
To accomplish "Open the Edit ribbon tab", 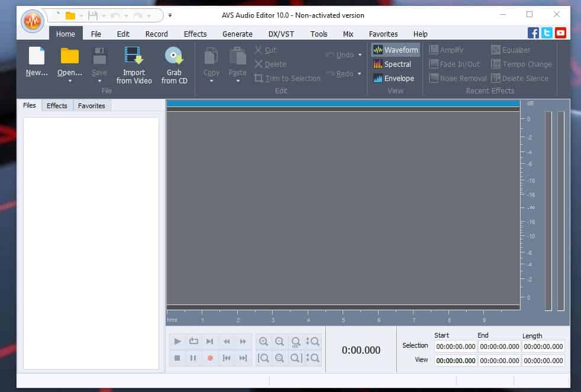I will point(123,34).
